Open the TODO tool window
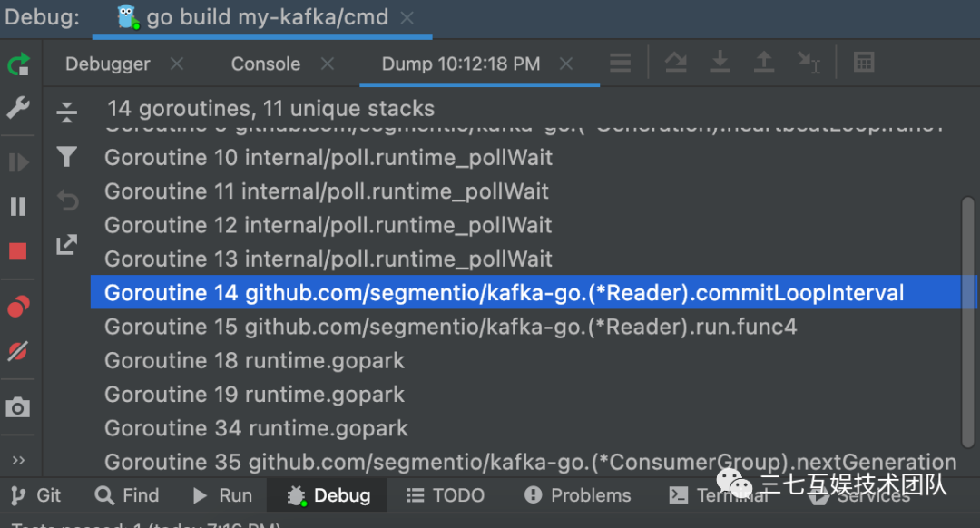The image size is (980, 528). tap(445, 495)
